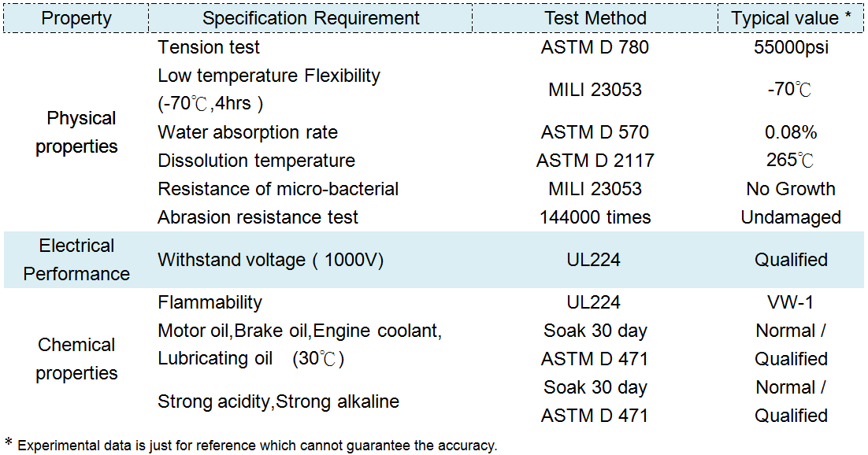Screen dimensions: 868x455
Task: Click the Tension test row label
Action: pyautogui.click(x=209, y=47)
